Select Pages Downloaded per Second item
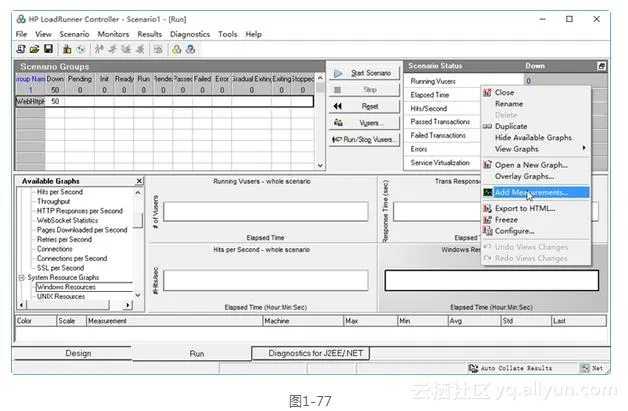The width and height of the screenshot is (628, 411). click(82, 230)
